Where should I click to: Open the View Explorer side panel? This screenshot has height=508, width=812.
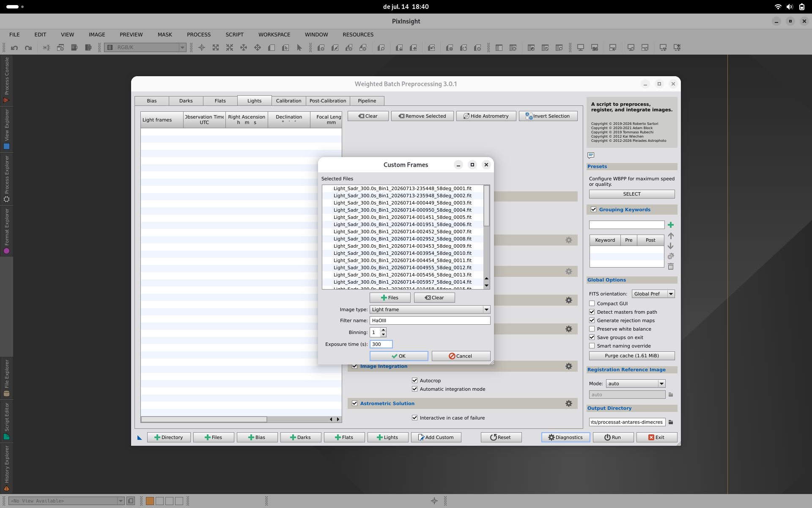[6, 129]
